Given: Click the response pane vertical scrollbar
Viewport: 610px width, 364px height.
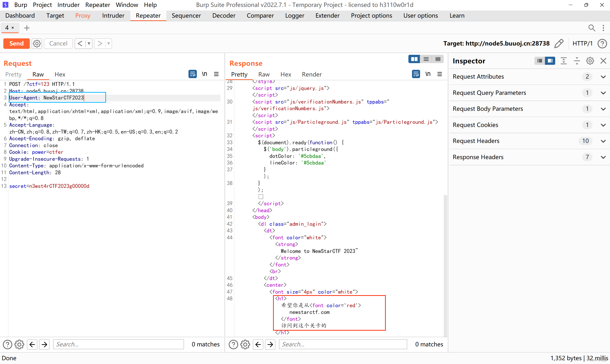Looking at the screenshot, I should click(445, 265).
